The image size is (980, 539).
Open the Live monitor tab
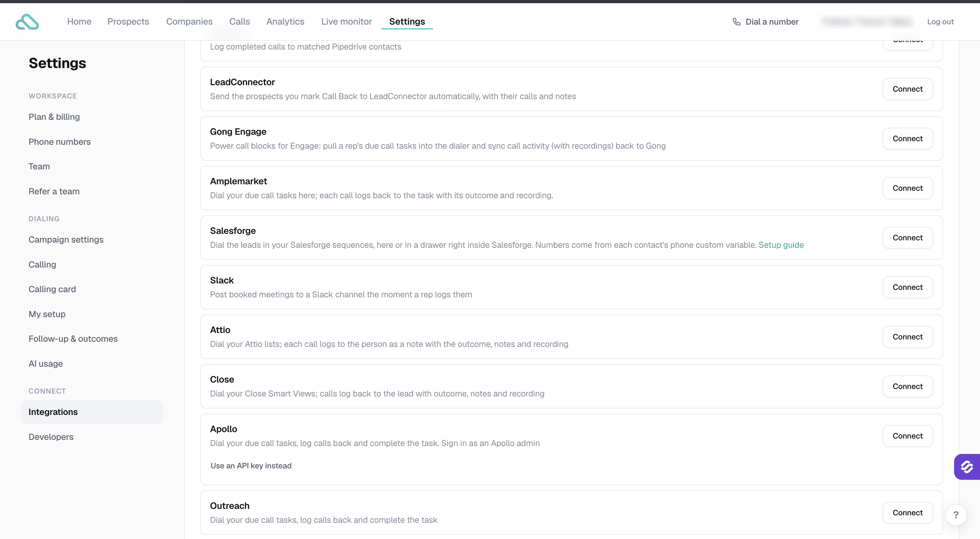(346, 22)
